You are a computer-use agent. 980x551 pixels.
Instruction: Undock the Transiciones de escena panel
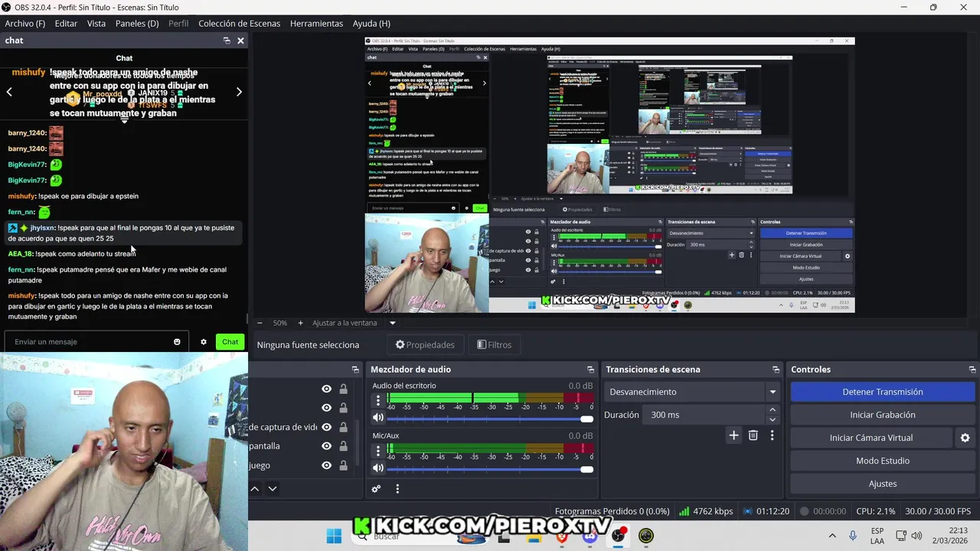(776, 370)
